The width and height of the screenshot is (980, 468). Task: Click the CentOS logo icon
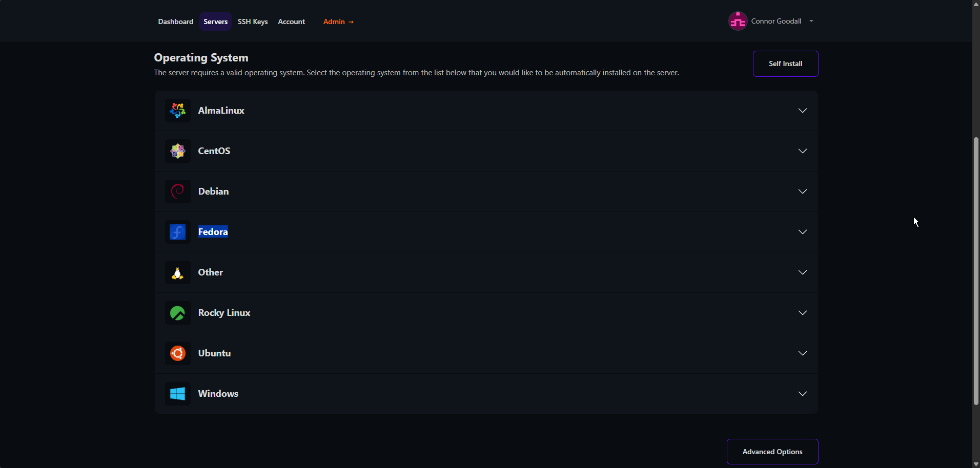[177, 151]
